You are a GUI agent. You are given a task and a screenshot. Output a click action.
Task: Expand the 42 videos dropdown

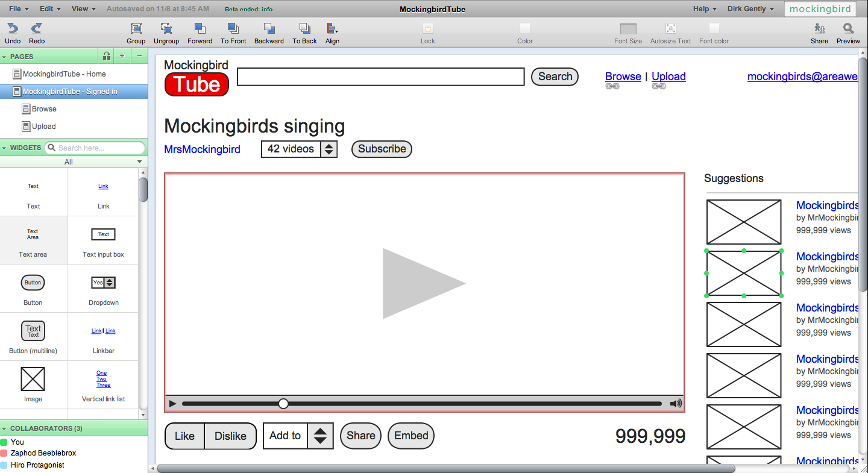[x=329, y=149]
